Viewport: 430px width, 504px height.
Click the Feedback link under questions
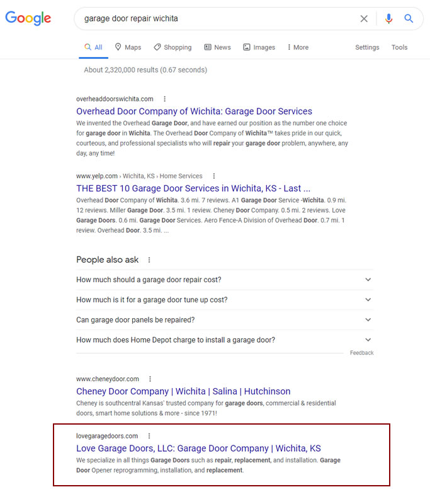tap(361, 353)
